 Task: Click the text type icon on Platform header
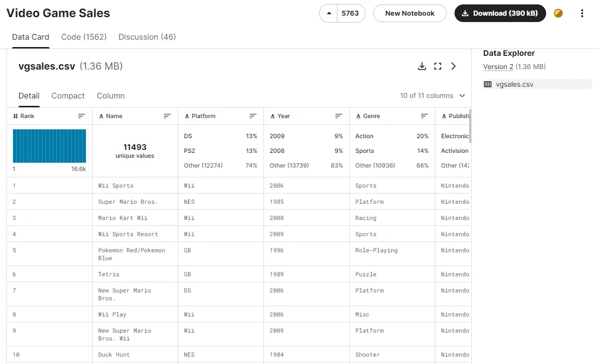point(187,116)
